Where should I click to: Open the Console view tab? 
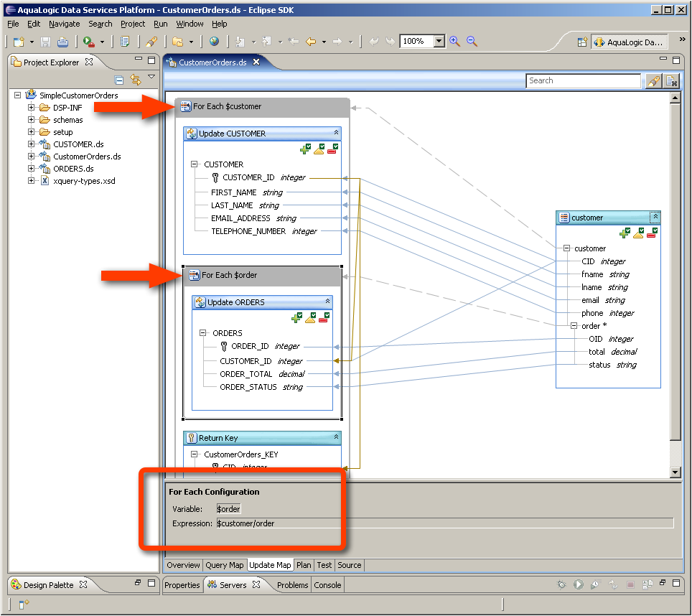pyautogui.click(x=327, y=585)
